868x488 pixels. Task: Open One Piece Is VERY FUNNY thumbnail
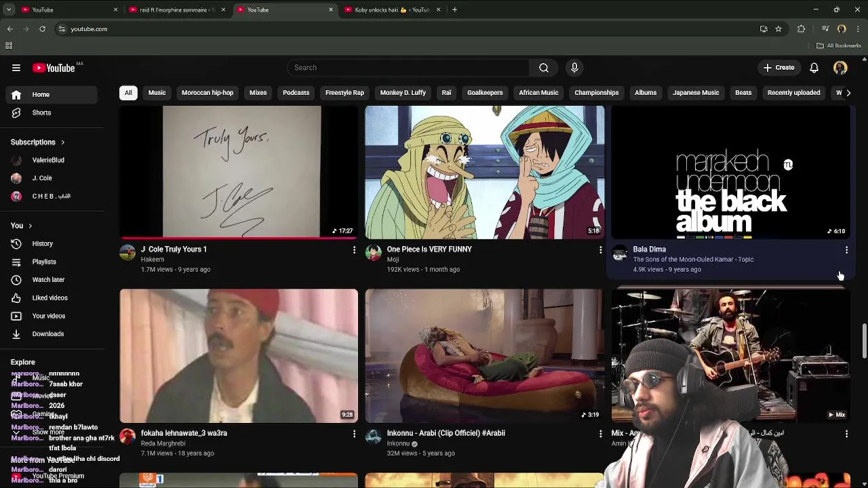[x=484, y=172]
